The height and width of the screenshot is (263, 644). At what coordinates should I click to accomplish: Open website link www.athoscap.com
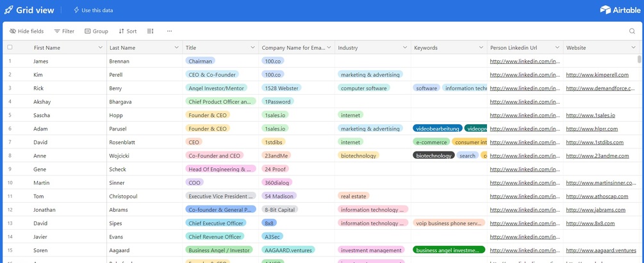pos(597,196)
